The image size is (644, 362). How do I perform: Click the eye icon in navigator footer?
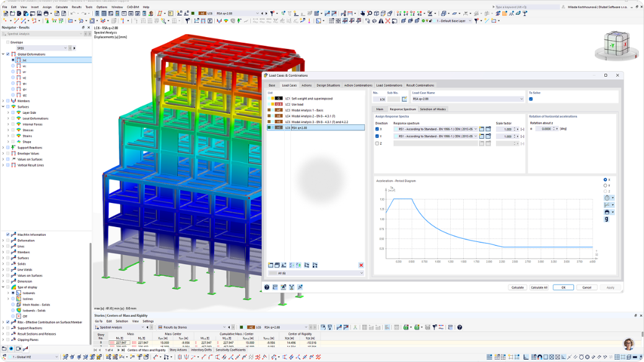pyautogui.click(x=12, y=348)
